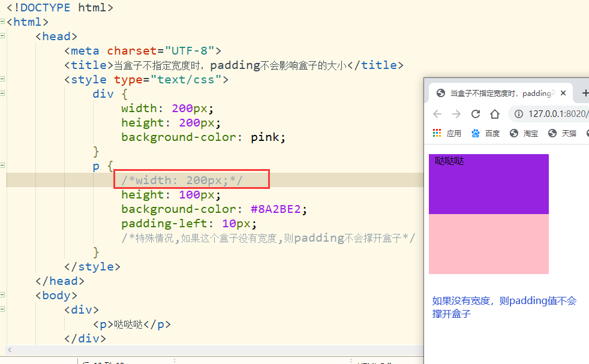Click the closing </head> tag line

60,281
